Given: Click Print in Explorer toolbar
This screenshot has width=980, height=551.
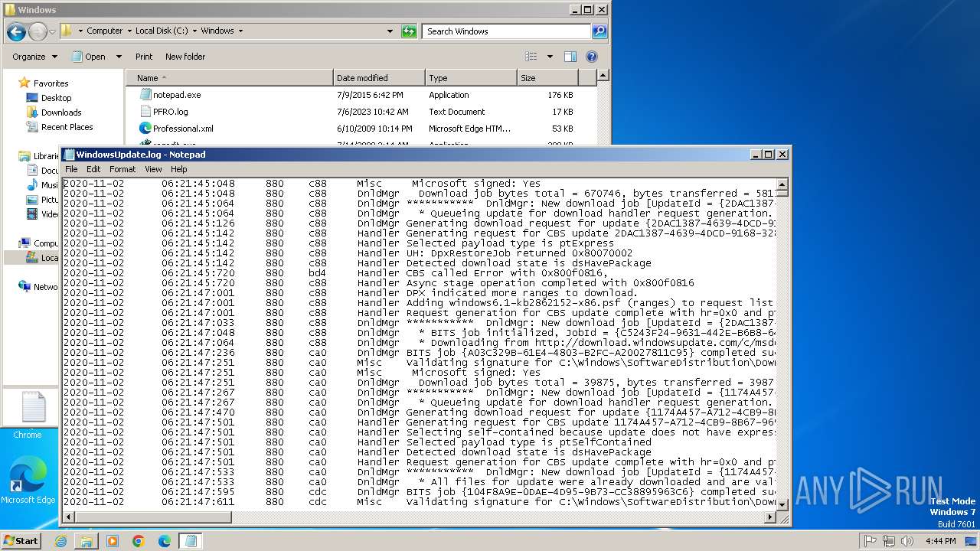Looking at the screenshot, I should 144,57.
